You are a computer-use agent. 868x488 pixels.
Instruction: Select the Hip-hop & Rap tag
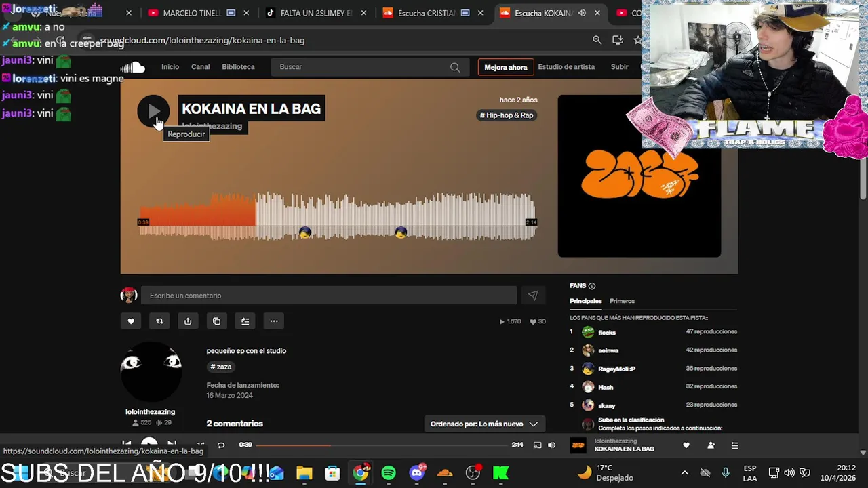(x=507, y=115)
